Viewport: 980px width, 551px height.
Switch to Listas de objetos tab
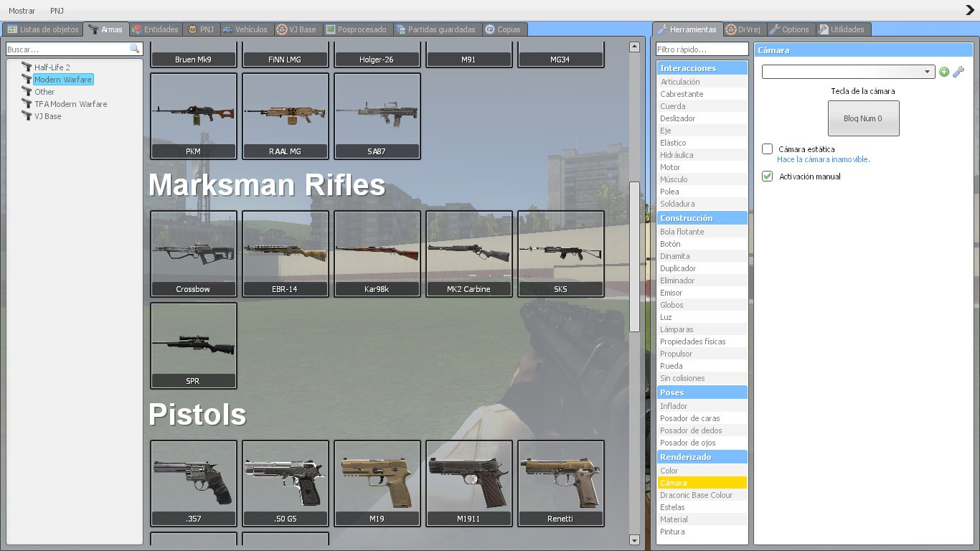pyautogui.click(x=43, y=29)
